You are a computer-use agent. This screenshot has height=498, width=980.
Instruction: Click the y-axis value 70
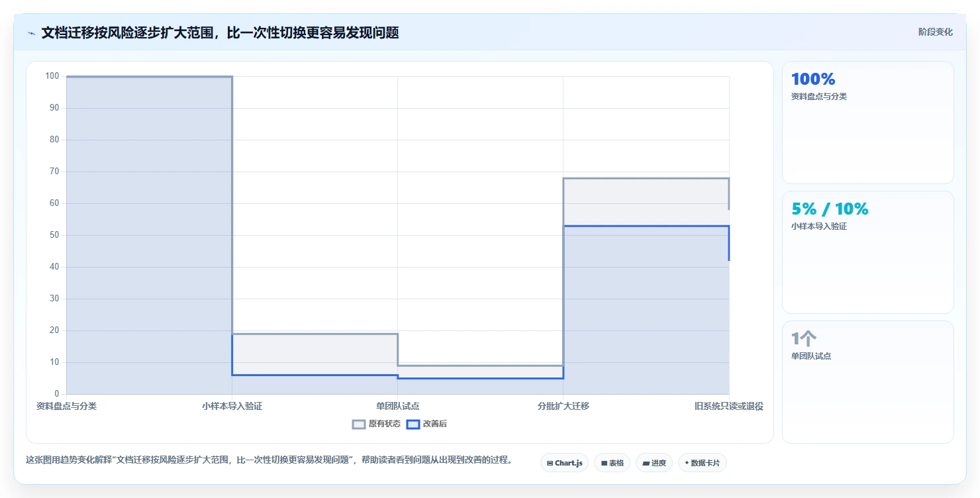(54, 172)
